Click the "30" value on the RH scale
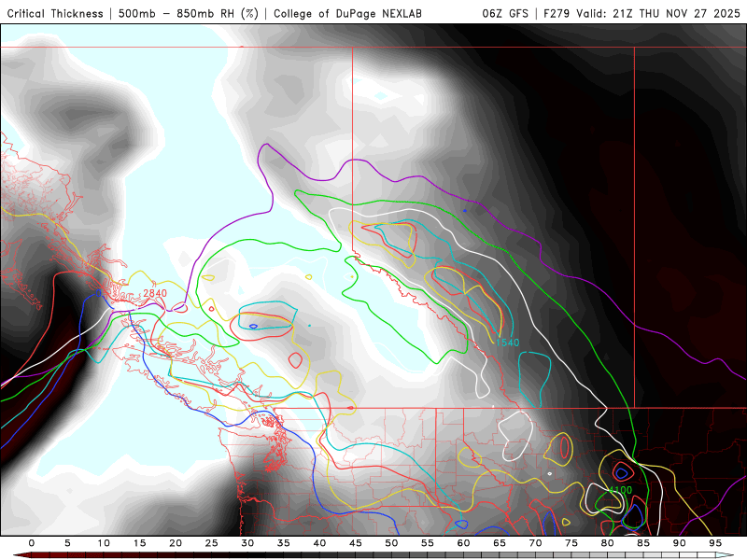 pyautogui.click(x=247, y=543)
